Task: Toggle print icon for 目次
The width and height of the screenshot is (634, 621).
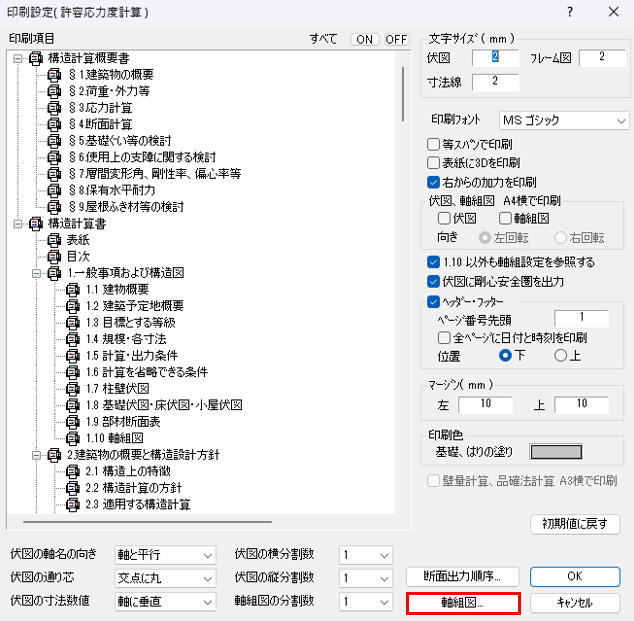Action: point(54,257)
